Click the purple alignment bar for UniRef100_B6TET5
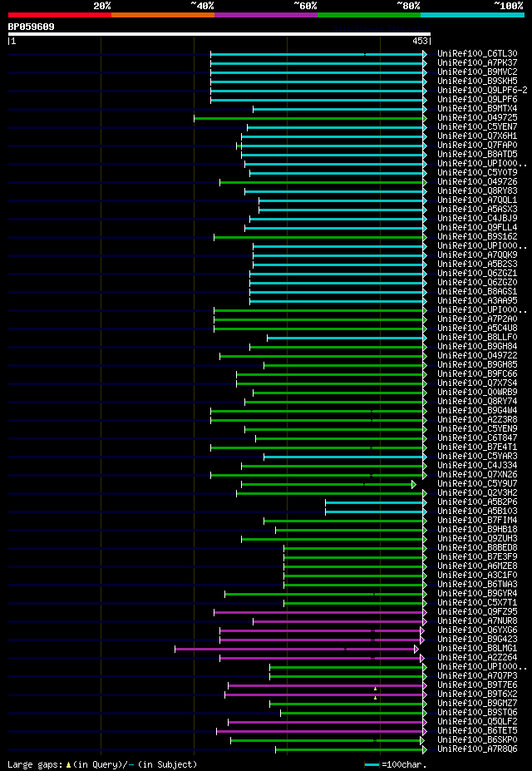The width and height of the screenshot is (532, 771). pos(322,731)
